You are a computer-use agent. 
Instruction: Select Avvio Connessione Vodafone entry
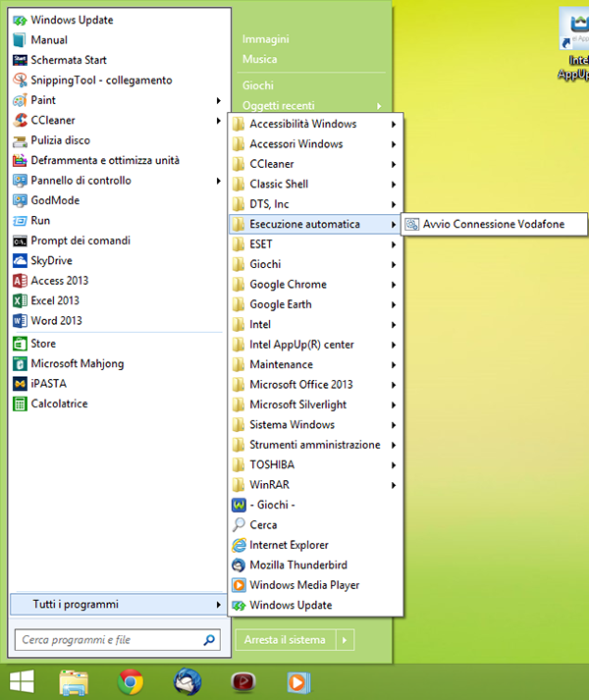pos(493,225)
